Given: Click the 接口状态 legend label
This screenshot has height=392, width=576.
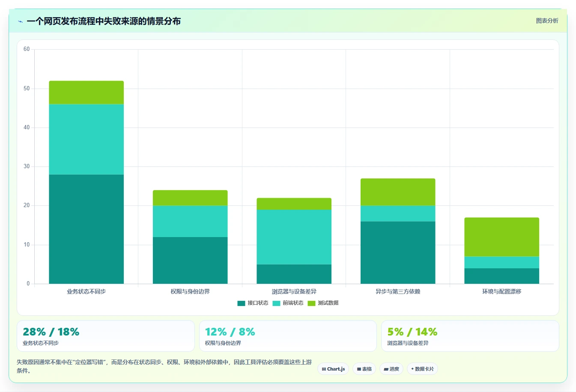Looking at the screenshot, I should pyautogui.click(x=258, y=303).
